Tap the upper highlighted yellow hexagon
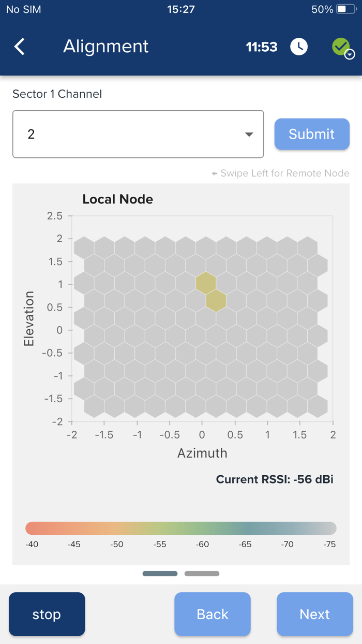This screenshot has width=362, height=644. coord(206,283)
